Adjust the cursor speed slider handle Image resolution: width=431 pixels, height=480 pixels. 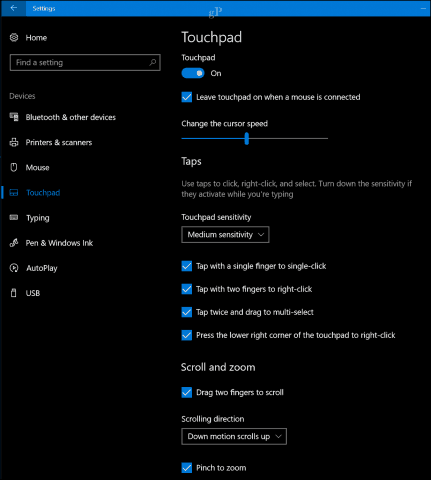(x=247, y=138)
